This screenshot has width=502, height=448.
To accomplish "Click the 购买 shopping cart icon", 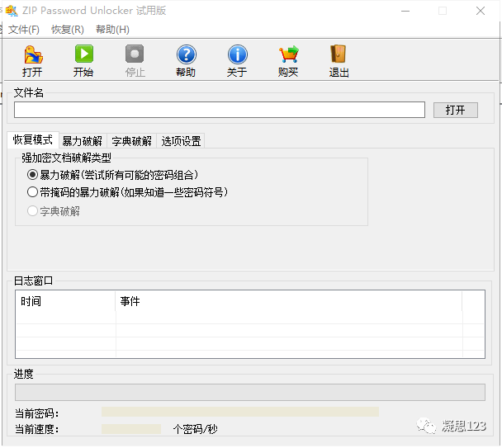I will [288, 60].
